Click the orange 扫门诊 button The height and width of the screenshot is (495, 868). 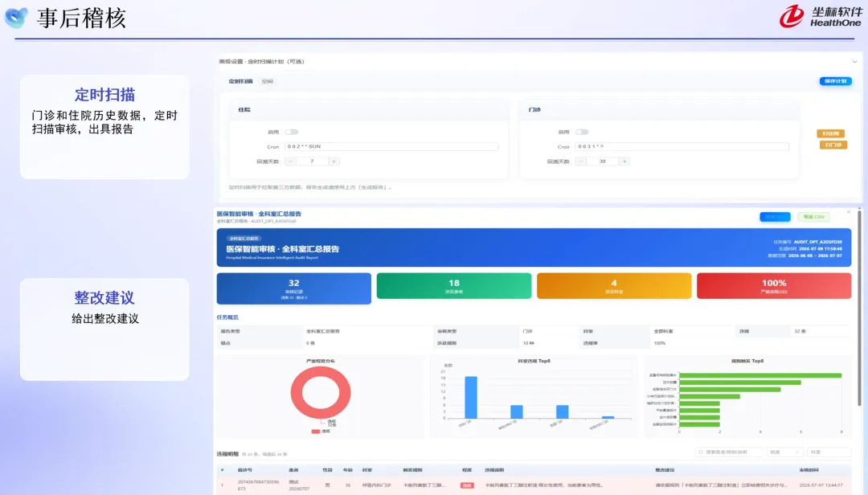[833, 145]
